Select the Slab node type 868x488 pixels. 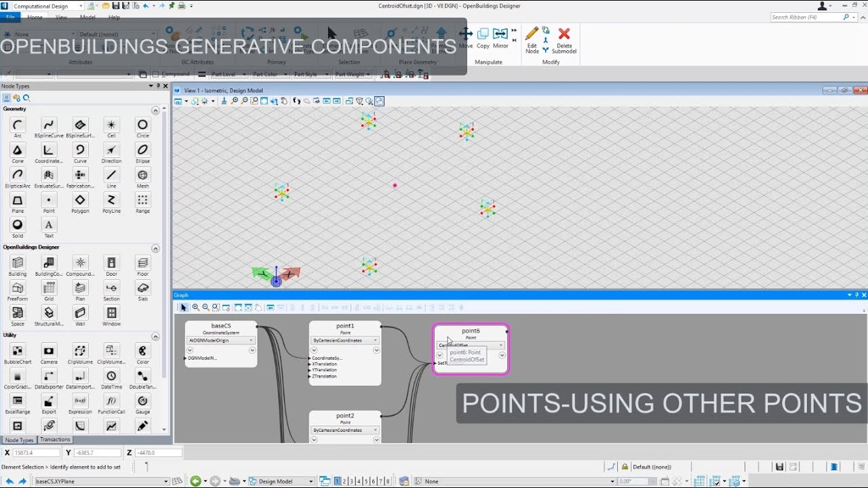tap(142, 291)
